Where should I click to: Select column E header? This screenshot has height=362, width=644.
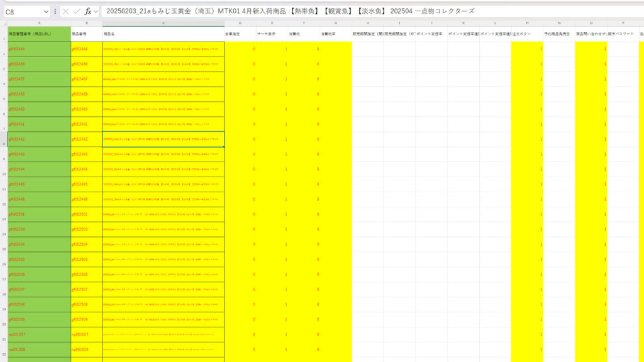(272, 23)
